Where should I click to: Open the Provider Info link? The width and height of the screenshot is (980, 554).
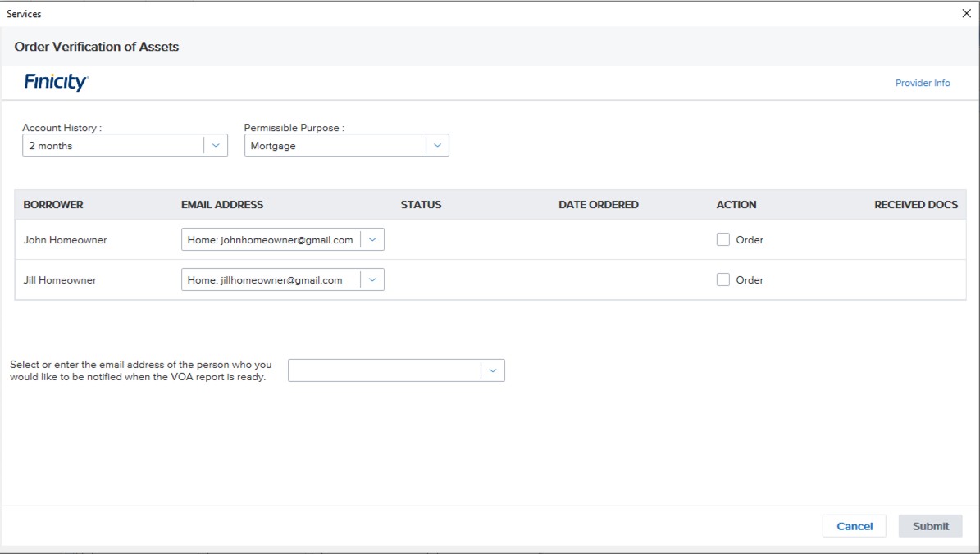pyautogui.click(x=923, y=83)
